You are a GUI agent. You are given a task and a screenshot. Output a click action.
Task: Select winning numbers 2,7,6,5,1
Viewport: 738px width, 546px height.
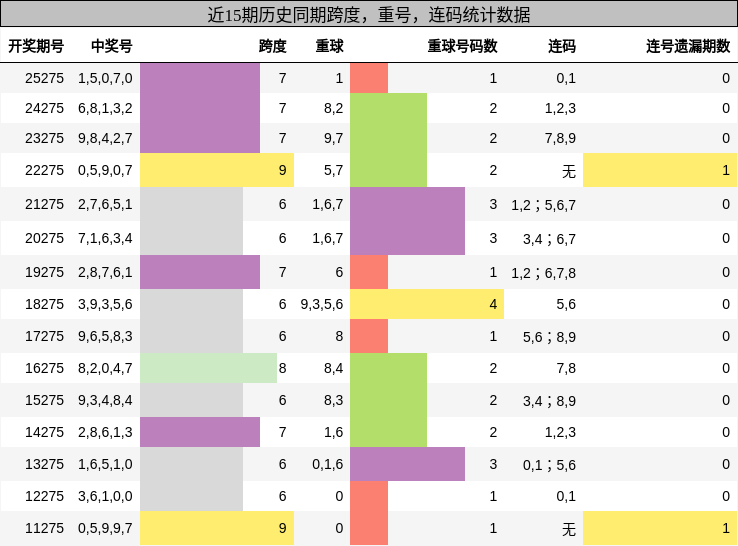point(105,204)
